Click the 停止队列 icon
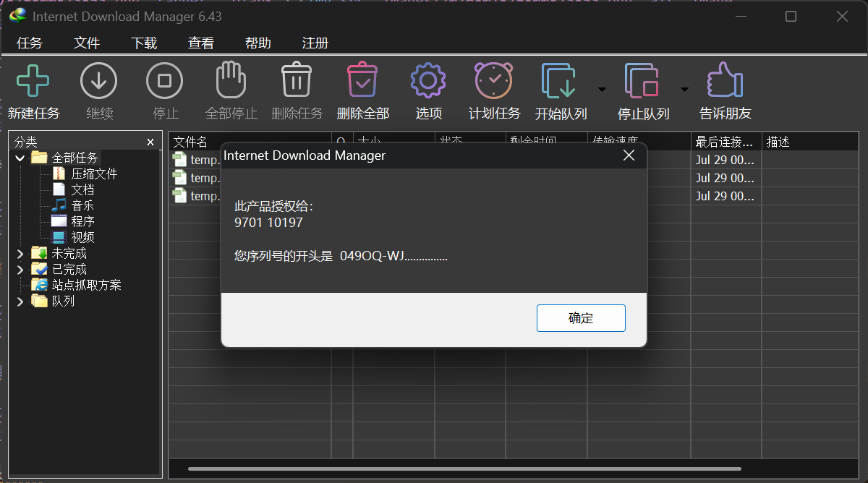The height and width of the screenshot is (483, 868). [x=642, y=80]
